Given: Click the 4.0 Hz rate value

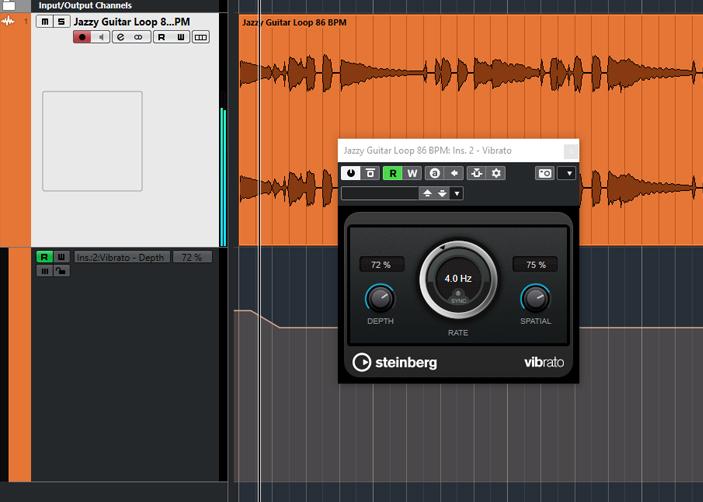Looking at the screenshot, I should pyautogui.click(x=457, y=278).
